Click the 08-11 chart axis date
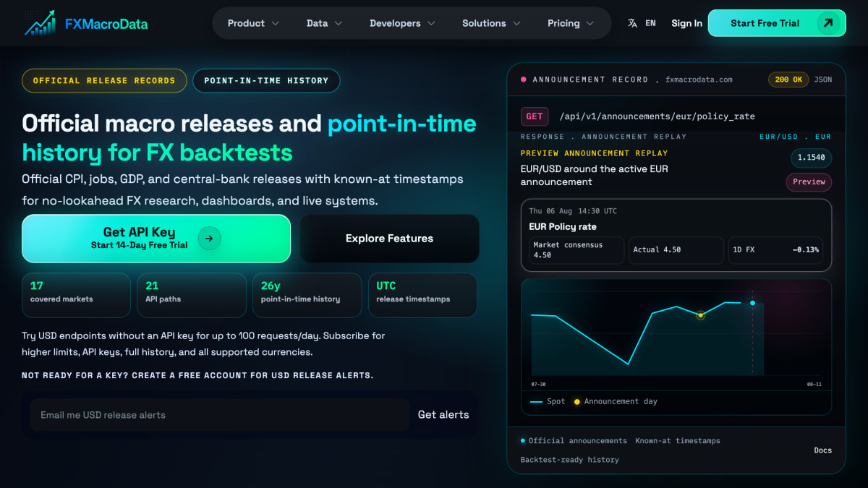The image size is (868, 488). pos(814,385)
